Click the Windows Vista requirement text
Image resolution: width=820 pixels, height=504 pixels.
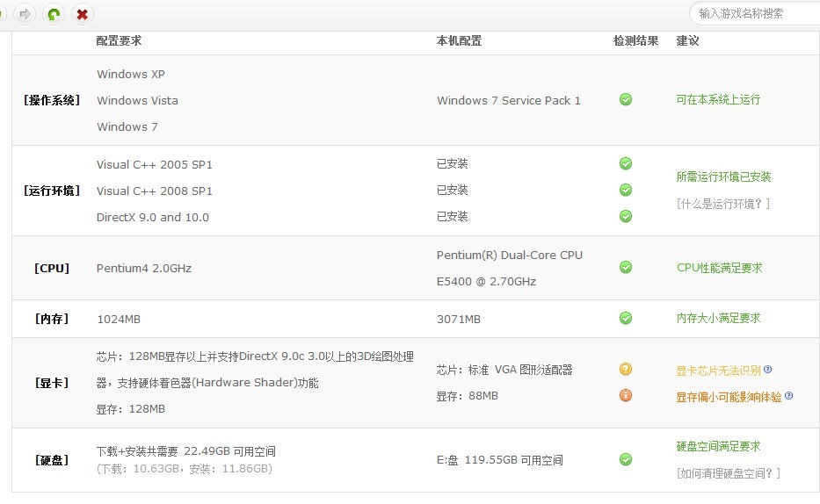pos(137,100)
